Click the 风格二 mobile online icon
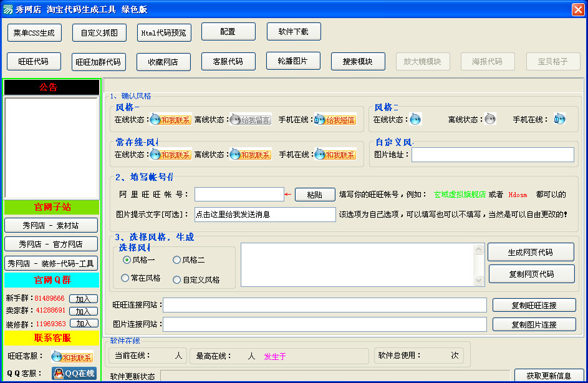 [559, 119]
